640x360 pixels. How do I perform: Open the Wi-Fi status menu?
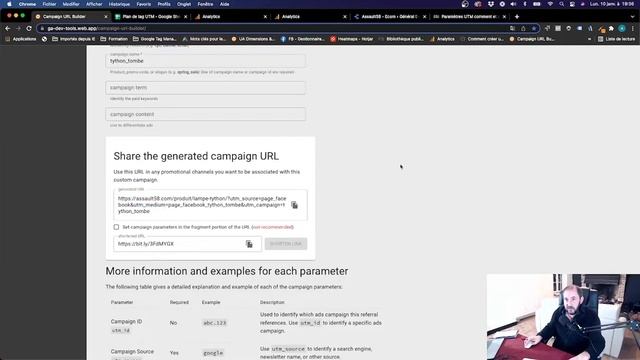[x=550, y=4]
